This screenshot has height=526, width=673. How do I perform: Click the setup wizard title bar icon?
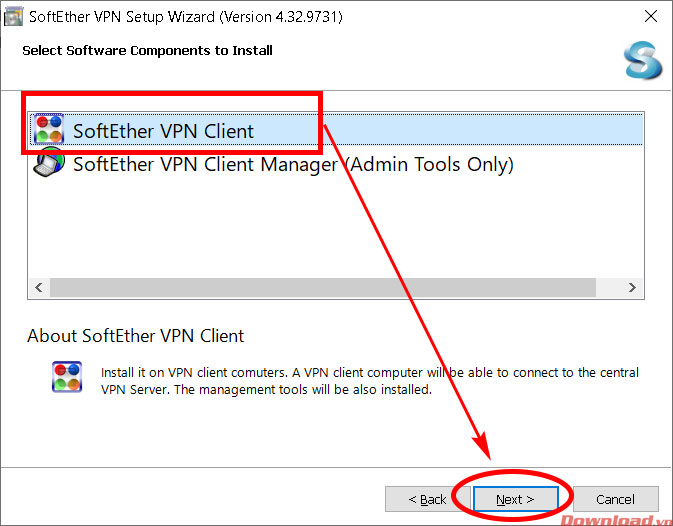coord(13,17)
